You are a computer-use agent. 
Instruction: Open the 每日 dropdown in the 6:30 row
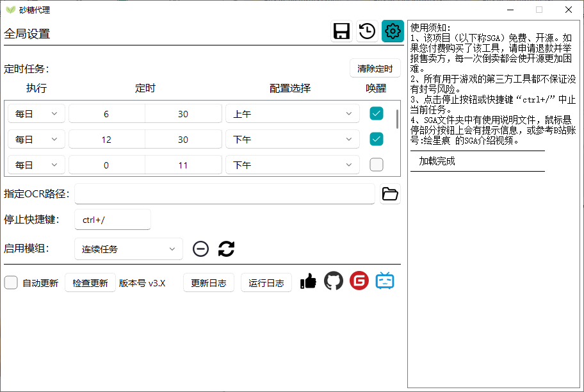click(x=36, y=113)
